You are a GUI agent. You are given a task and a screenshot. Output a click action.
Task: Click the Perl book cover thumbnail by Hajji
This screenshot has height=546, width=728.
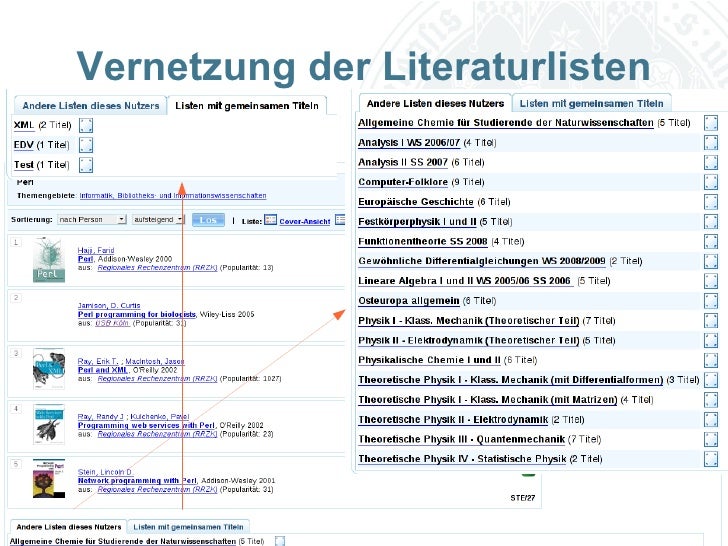click(49, 260)
